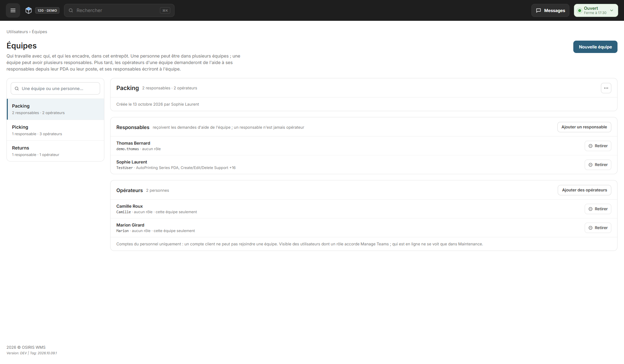Open the Packing team three-dots menu
624x364 pixels.
click(606, 88)
